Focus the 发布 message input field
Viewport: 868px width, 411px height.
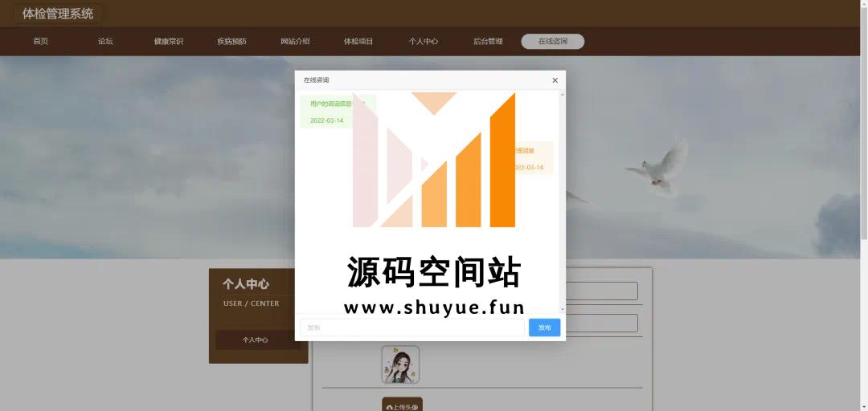point(411,328)
